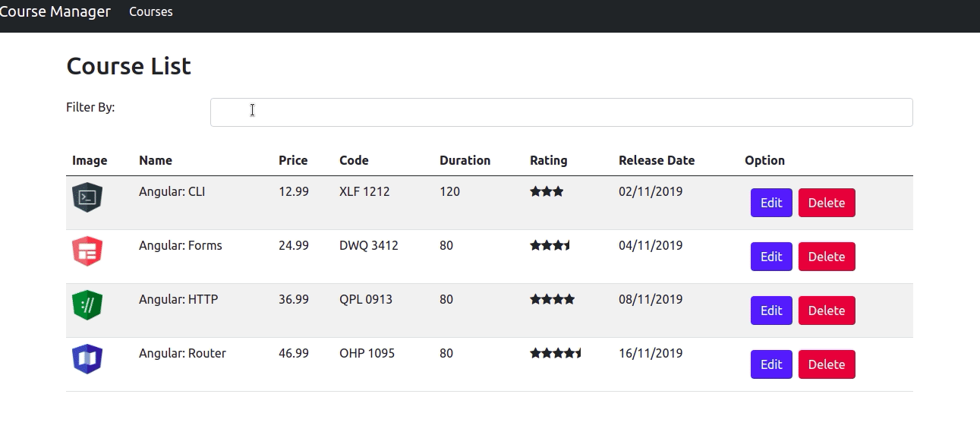Click the release date 04/11/2019
980x432 pixels.
click(x=651, y=245)
